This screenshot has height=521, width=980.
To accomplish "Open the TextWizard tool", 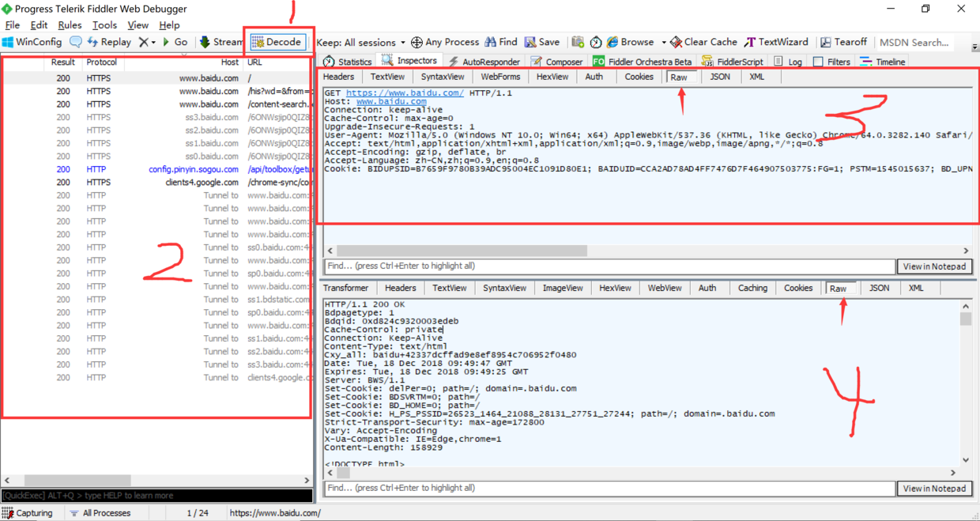I will pos(776,42).
